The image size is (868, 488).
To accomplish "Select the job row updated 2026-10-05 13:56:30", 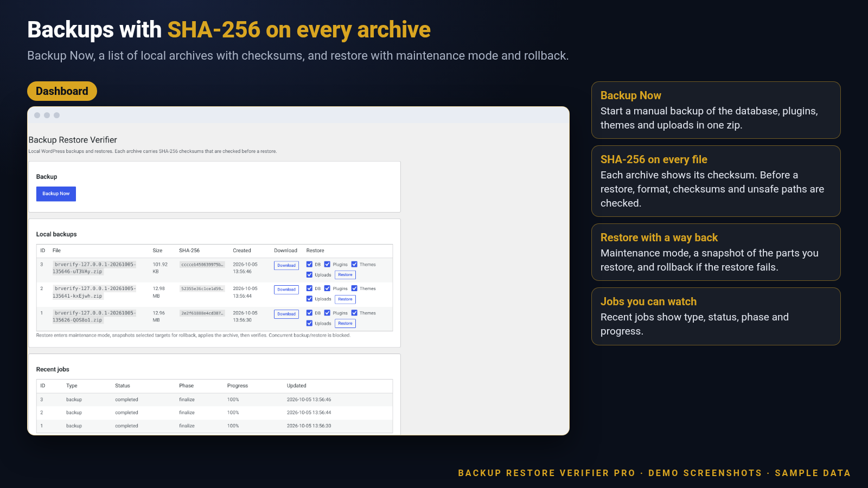I will tap(214, 426).
